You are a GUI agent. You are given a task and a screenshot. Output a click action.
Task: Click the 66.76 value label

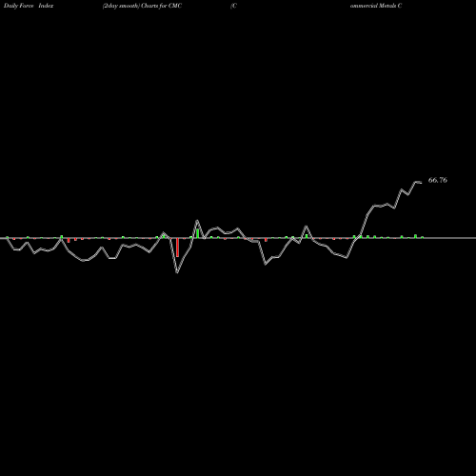(438, 180)
